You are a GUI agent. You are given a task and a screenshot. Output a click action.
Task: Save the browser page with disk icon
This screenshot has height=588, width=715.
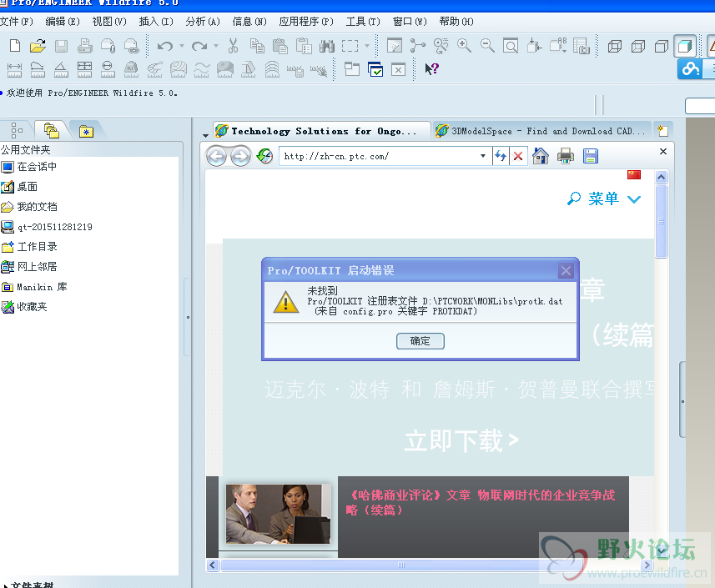point(591,156)
